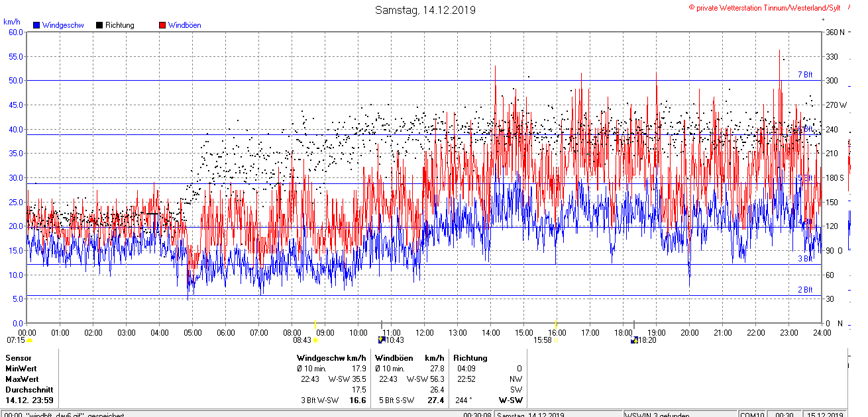Click the maximum gust value W-SW 56.3
Image resolution: width=868 pixels, height=417 pixels.
[x=425, y=379]
